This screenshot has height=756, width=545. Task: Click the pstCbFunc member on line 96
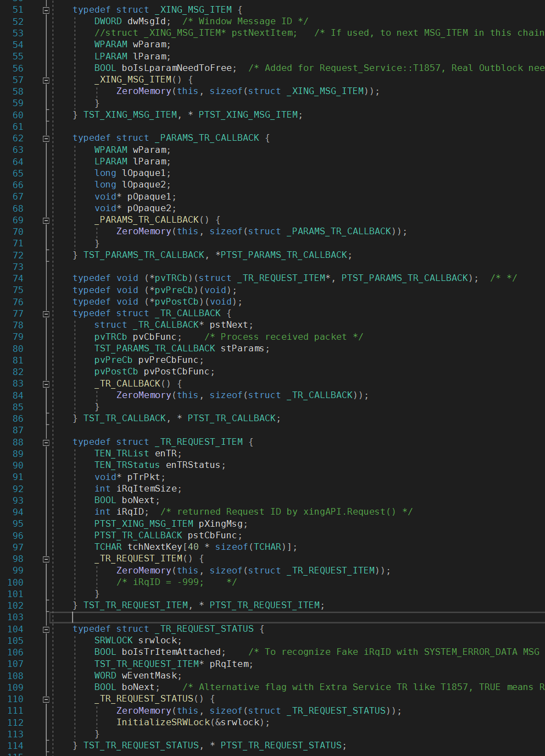[212, 536]
